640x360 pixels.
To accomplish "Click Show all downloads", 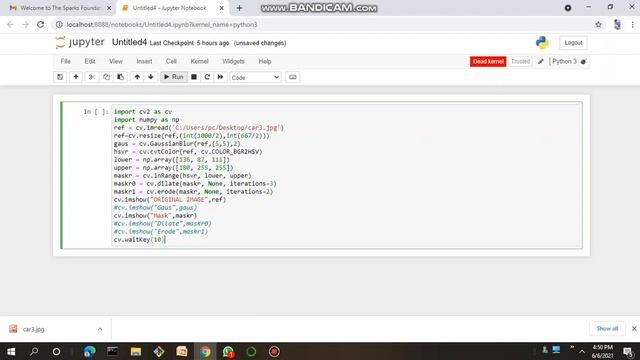I will click(607, 329).
